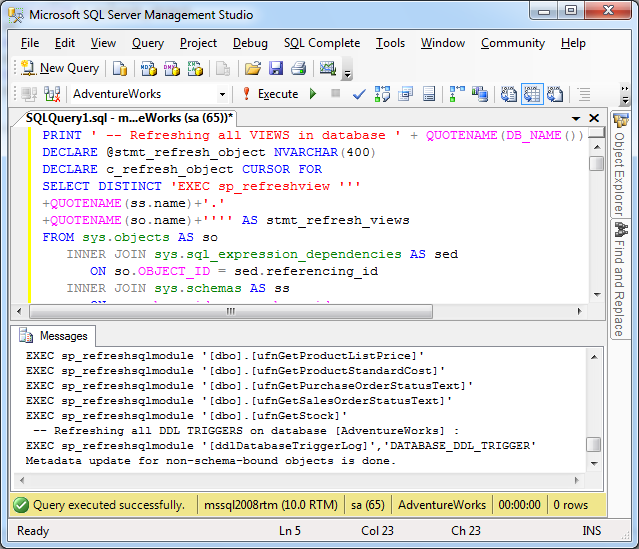
Task: Toggle Include Client Statistics
Action: 480,94
